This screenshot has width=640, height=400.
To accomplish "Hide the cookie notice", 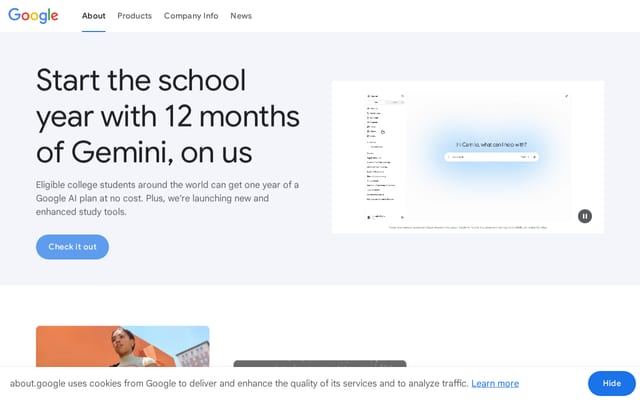I will point(611,383).
